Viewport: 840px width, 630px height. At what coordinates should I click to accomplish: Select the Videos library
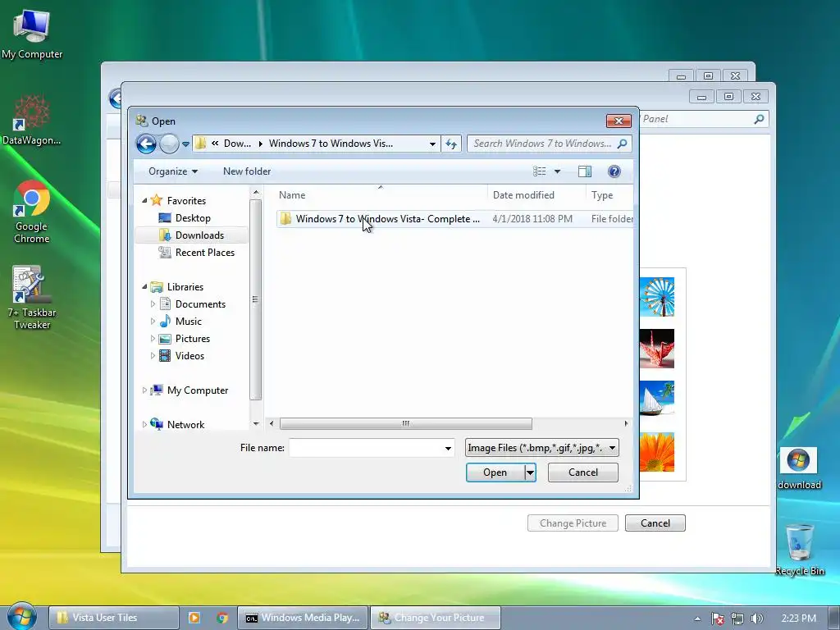coord(189,356)
